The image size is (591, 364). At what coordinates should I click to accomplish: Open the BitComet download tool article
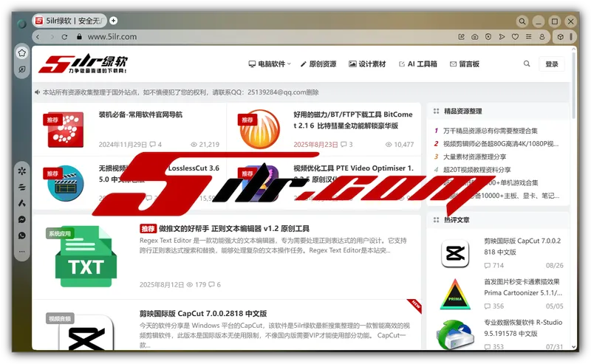[x=353, y=120]
